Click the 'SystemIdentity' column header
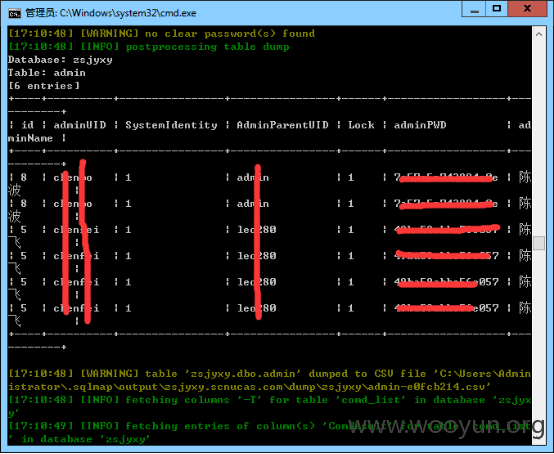554x454 pixels. click(x=171, y=125)
